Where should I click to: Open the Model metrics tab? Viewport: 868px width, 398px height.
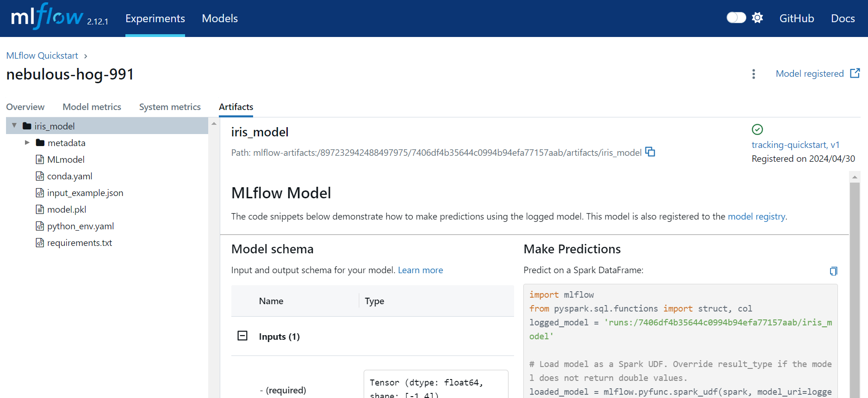(x=92, y=107)
